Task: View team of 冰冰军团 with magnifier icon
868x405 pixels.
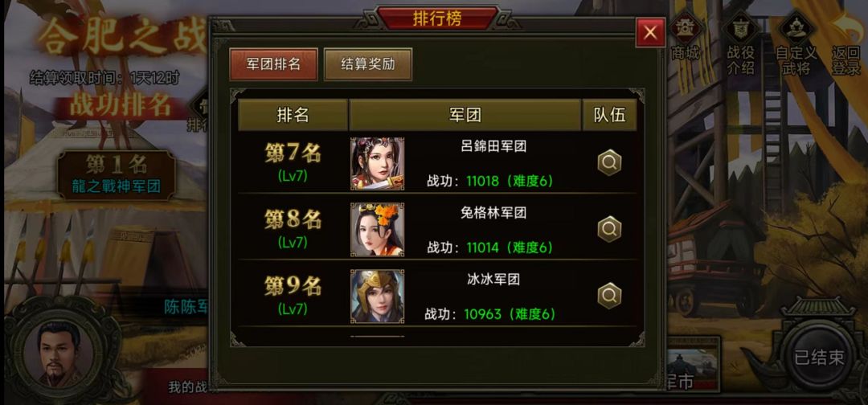Action: (609, 296)
